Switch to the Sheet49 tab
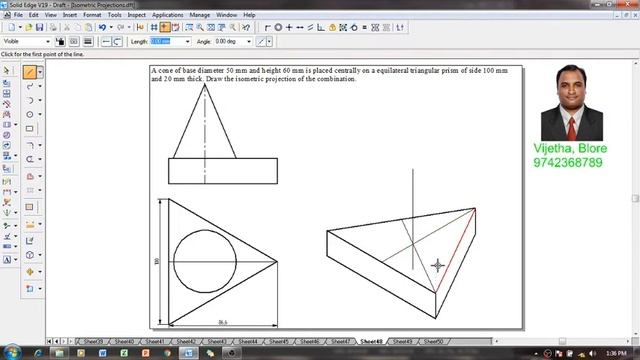The image size is (640, 360). [402, 341]
